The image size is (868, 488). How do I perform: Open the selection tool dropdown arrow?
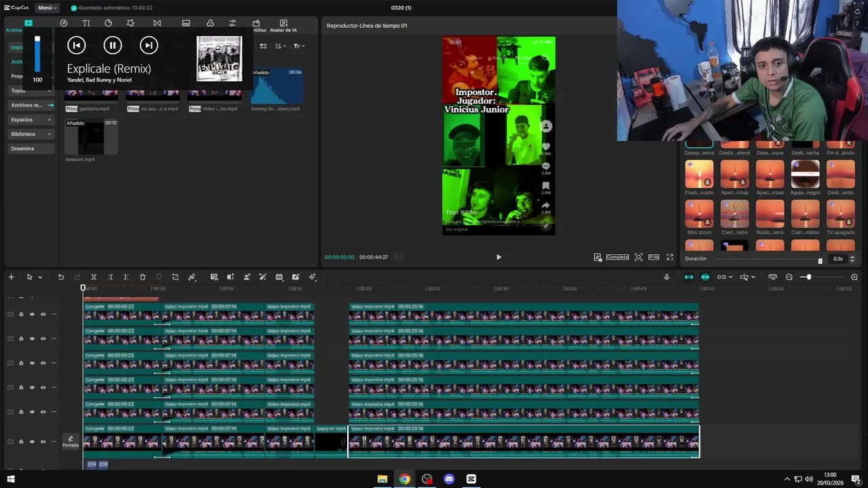point(40,277)
